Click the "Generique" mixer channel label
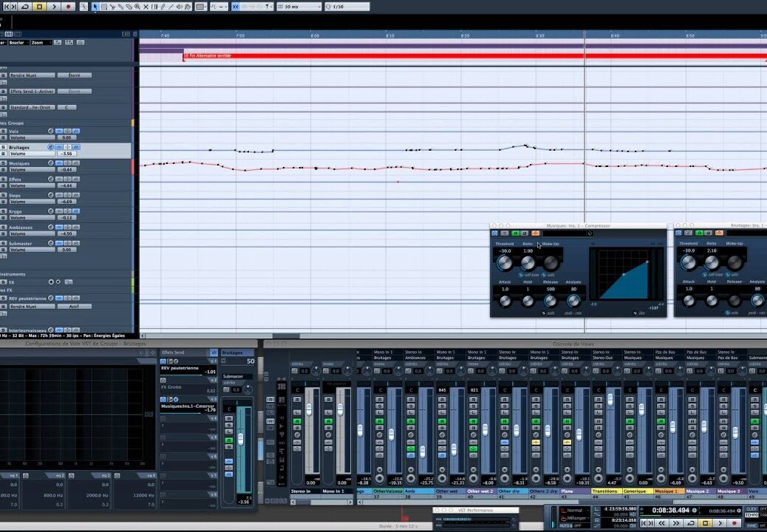The height and width of the screenshot is (532, 767). click(x=638, y=491)
